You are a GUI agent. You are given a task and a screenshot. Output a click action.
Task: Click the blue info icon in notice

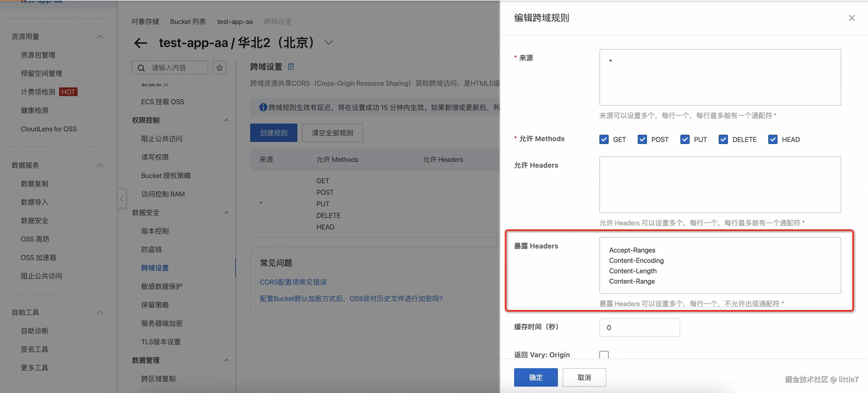(263, 107)
